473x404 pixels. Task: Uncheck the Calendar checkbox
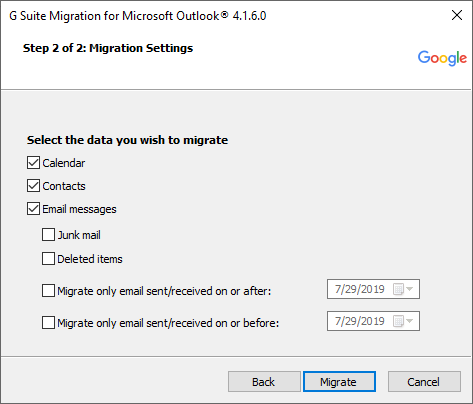pos(33,163)
